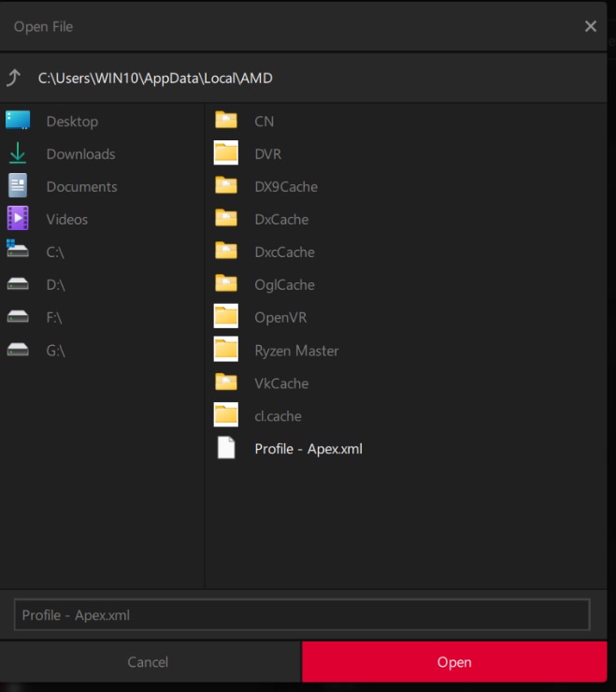Select the DxcCache folder name
Screen dimensions: 616x692
coord(284,252)
